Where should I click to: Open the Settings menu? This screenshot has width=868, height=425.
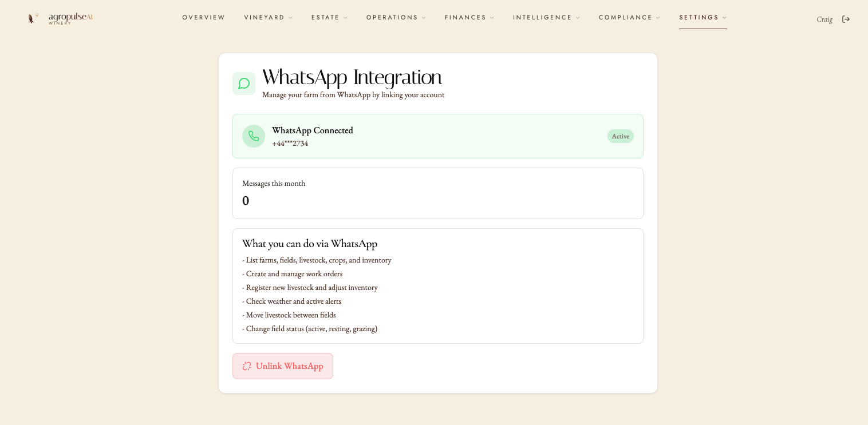tap(703, 18)
